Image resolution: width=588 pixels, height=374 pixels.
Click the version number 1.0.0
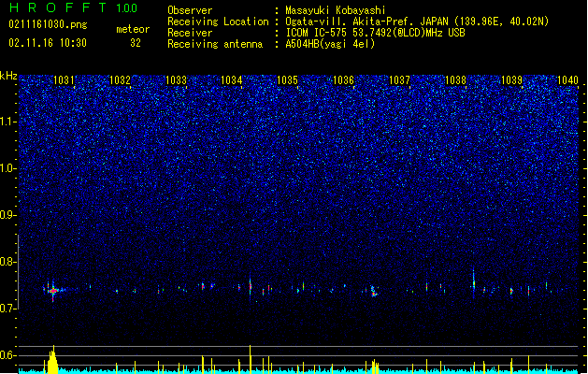pyautogui.click(x=126, y=8)
